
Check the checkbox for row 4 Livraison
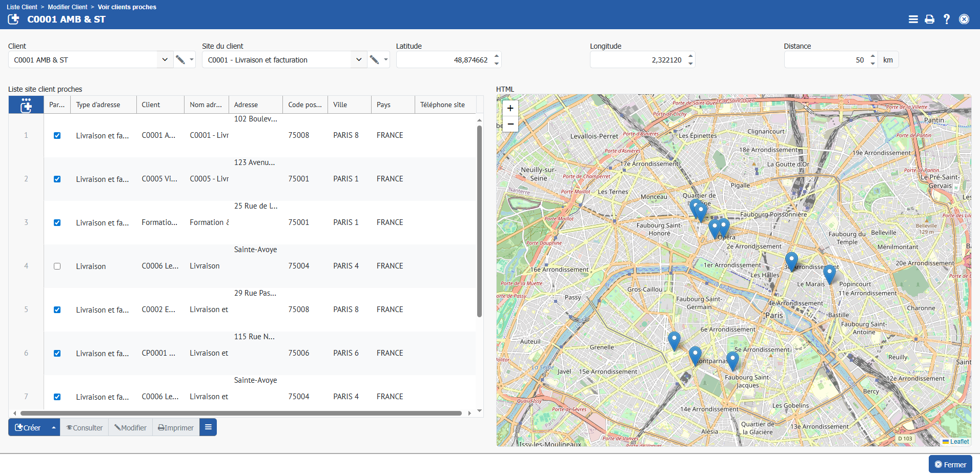pyautogui.click(x=57, y=266)
